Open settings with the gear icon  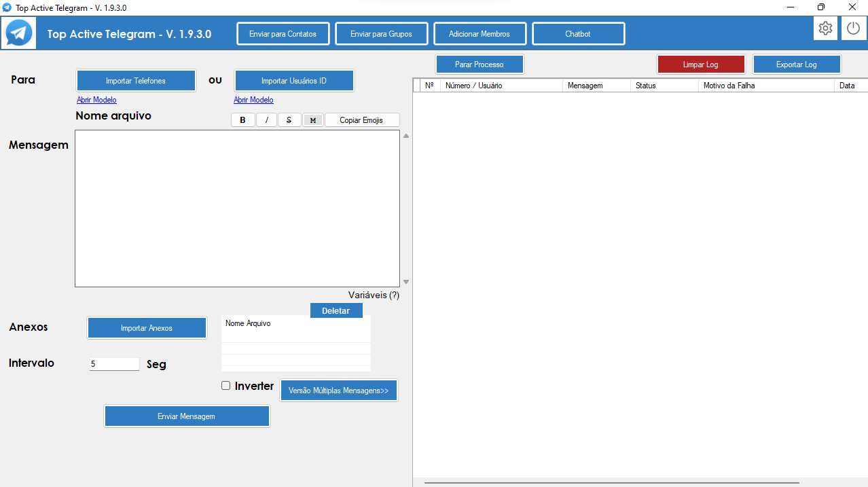(x=825, y=29)
